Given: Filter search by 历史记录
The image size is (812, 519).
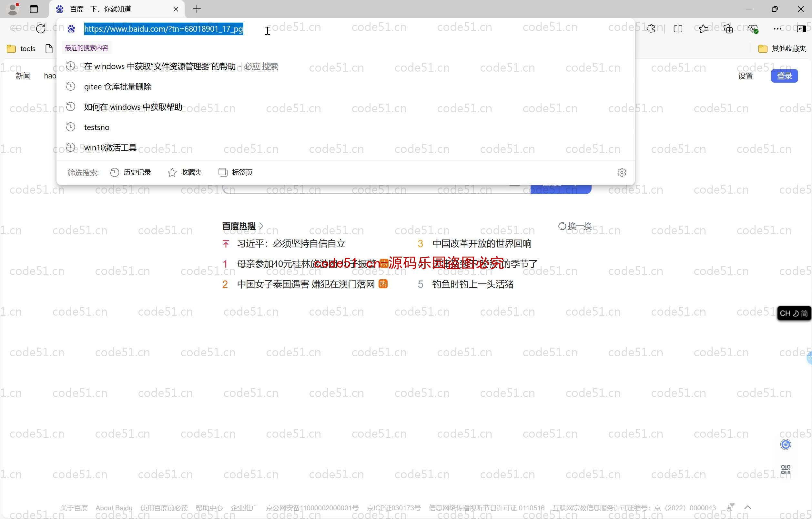Looking at the screenshot, I should tap(130, 172).
